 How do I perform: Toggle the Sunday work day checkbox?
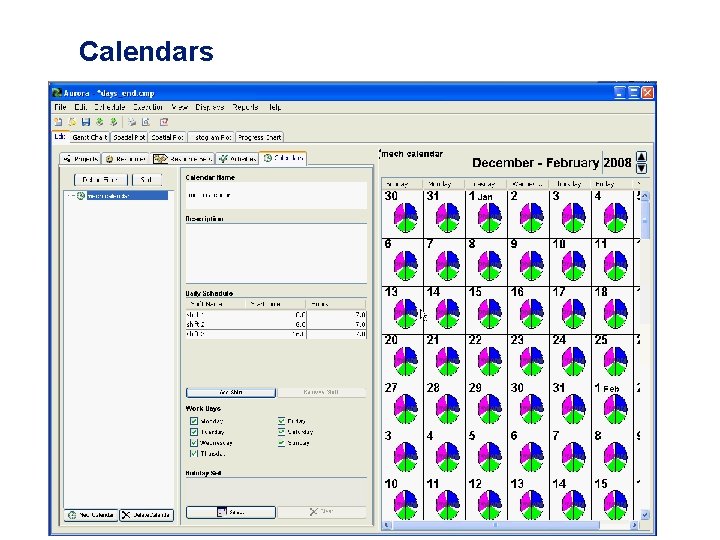click(x=281, y=443)
